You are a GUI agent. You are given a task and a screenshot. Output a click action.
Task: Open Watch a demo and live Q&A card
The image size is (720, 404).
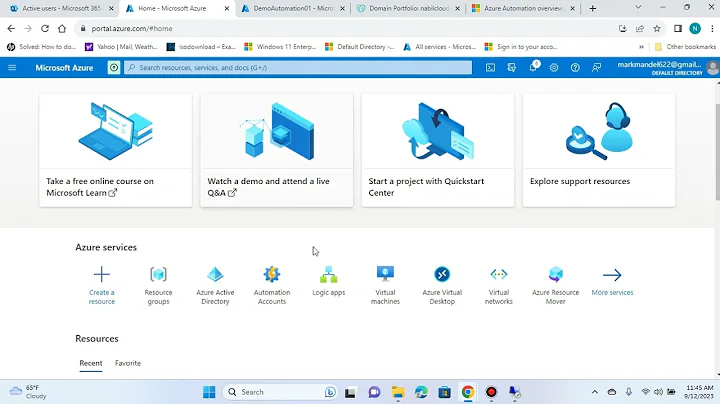point(277,150)
